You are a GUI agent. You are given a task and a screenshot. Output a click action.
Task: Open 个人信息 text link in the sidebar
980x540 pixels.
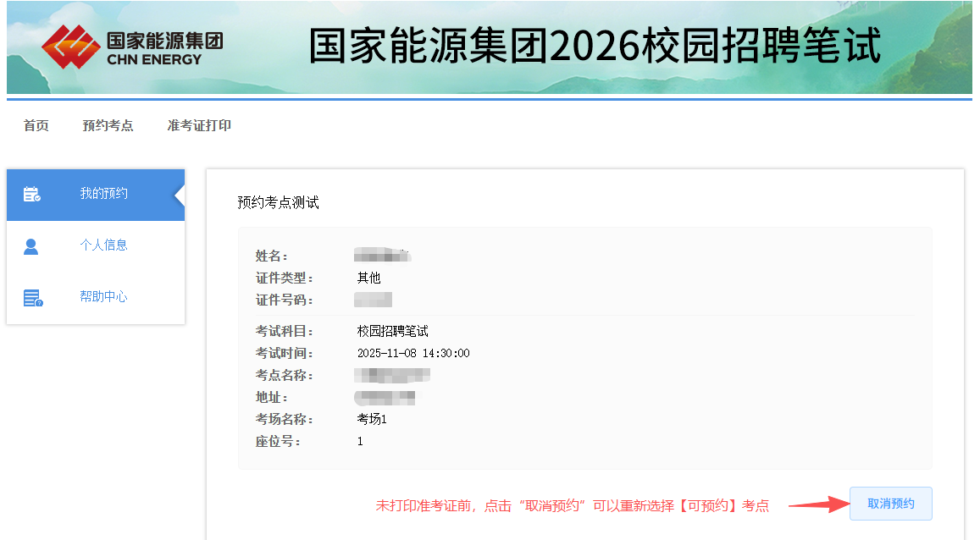click(x=103, y=245)
